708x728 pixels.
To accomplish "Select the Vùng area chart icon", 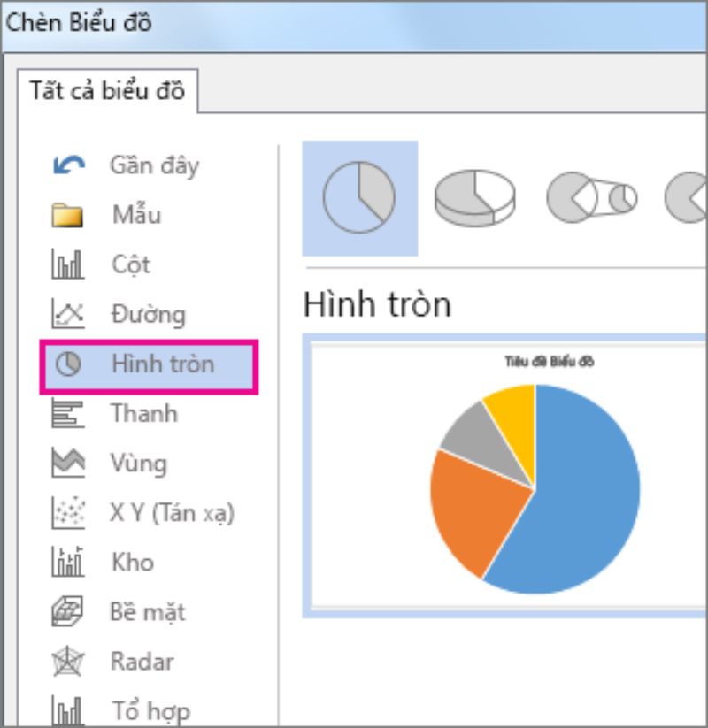I will click(x=68, y=463).
